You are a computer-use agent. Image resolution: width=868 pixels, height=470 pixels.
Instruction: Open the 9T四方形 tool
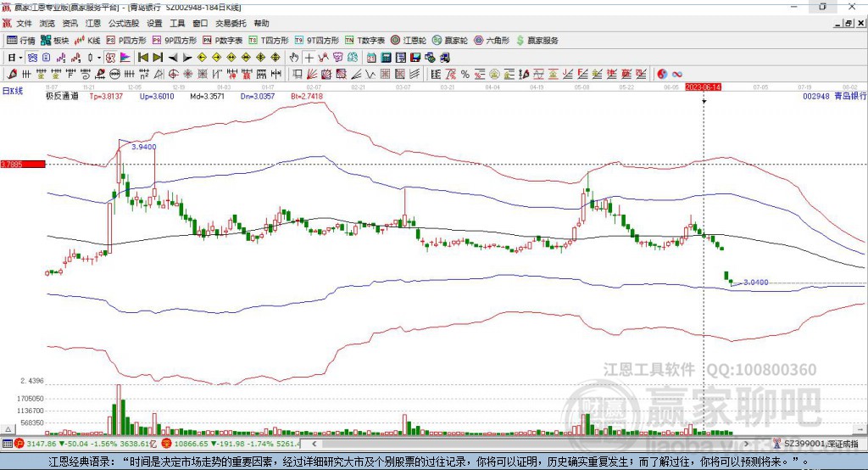click(317, 41)
